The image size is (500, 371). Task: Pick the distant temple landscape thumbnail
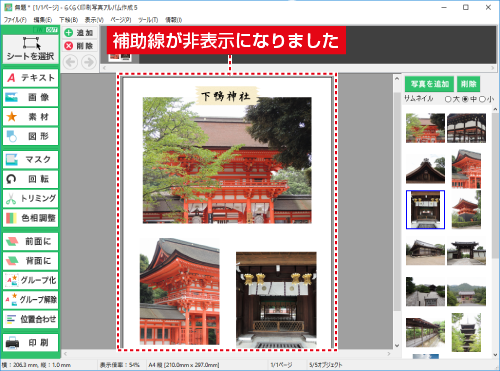tap(466, 291)
